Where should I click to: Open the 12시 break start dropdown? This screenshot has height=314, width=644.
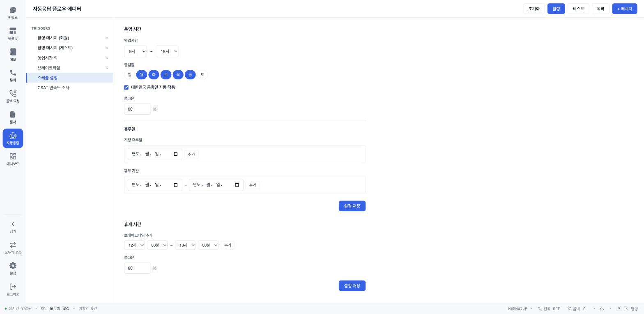[134, 245]
